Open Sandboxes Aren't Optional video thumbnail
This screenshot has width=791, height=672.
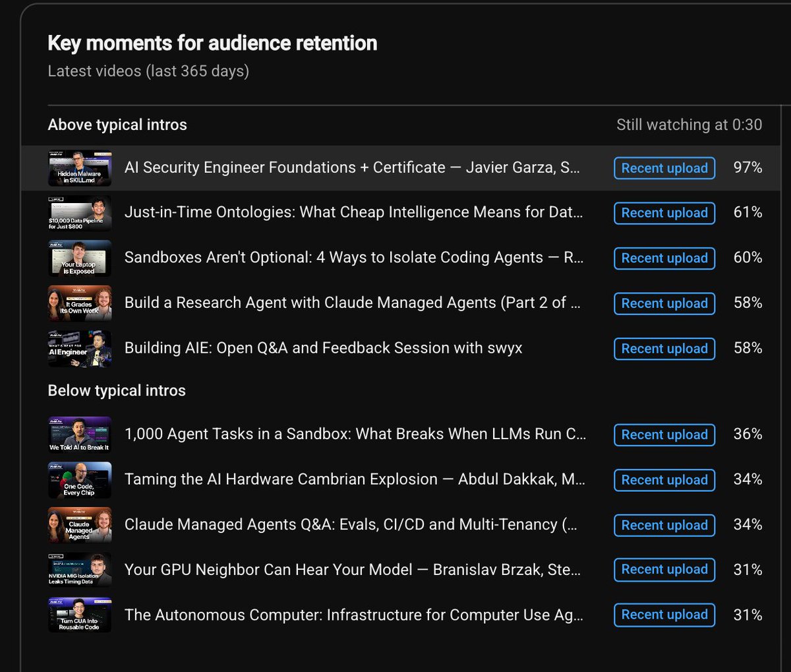[80, 258]
